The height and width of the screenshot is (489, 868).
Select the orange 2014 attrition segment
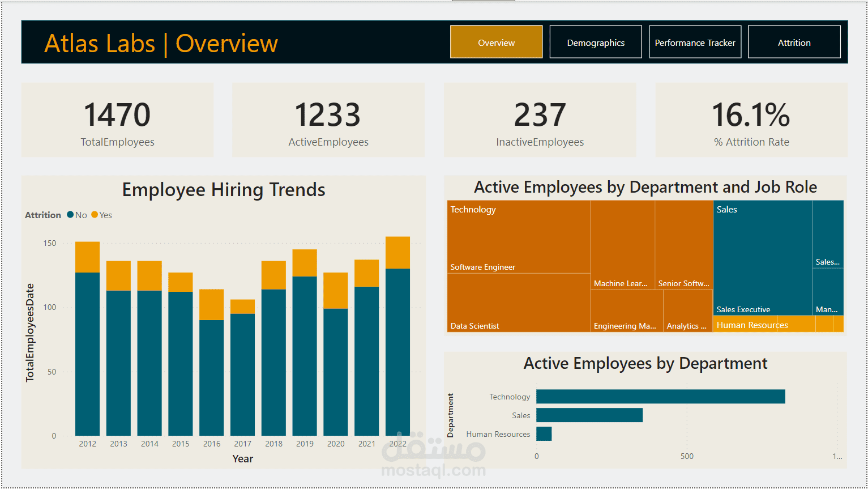pyautogui.click(x=149, y=276)
